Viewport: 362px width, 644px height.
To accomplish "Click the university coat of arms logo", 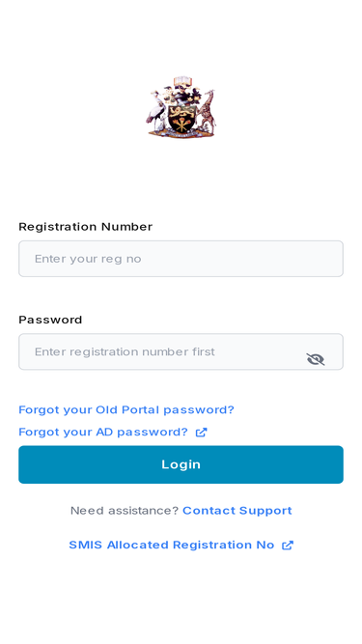I will pos(181,107).
